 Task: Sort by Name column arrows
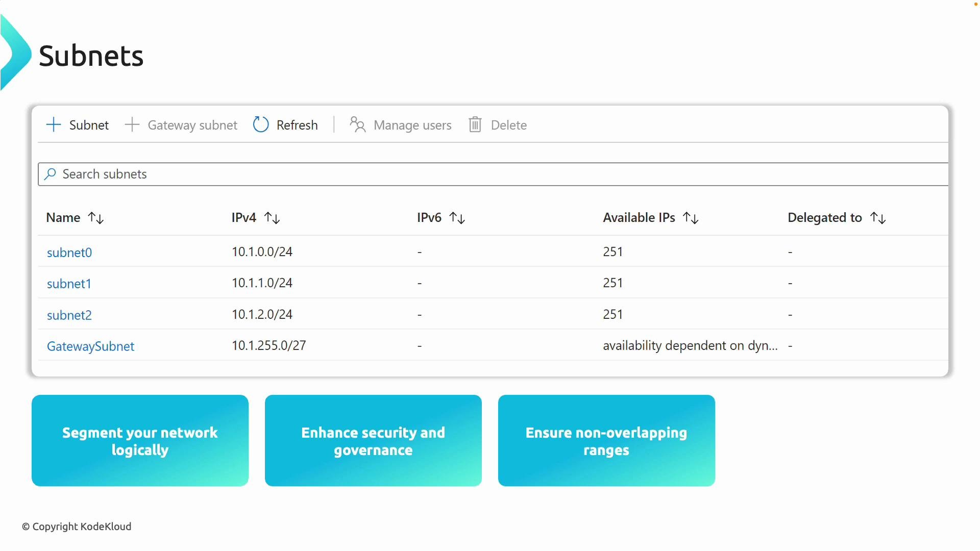point(96,218)
